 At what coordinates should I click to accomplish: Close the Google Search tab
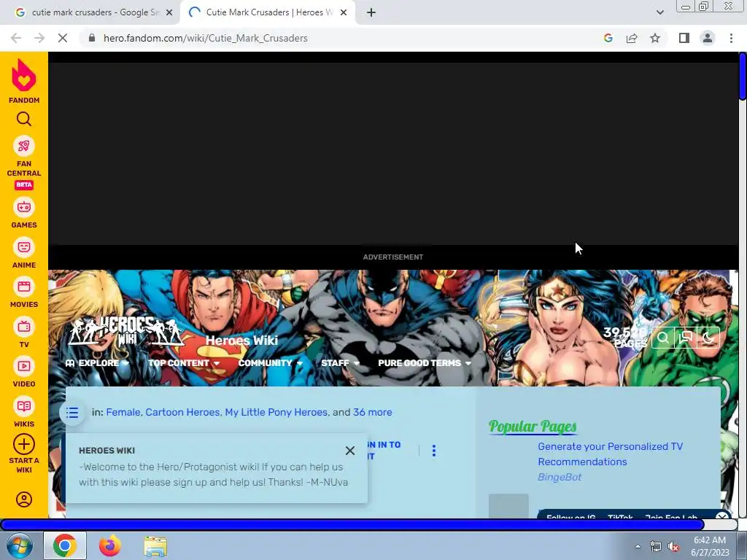(x=169, y=13)
